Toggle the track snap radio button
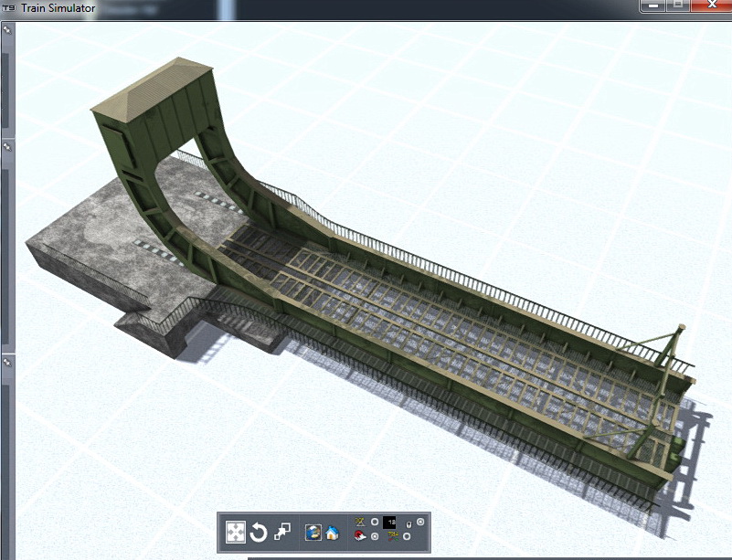The image size is (732, 560). tap(407, 536)
